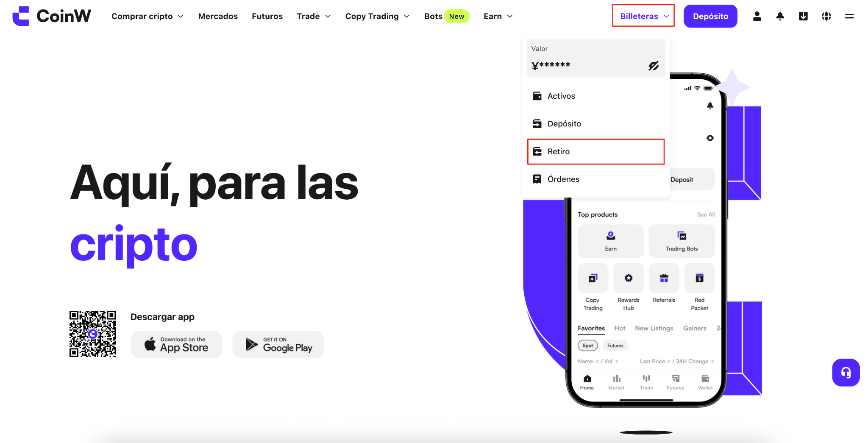Sort by 24H Change in phone list

[x=695, y=361]
